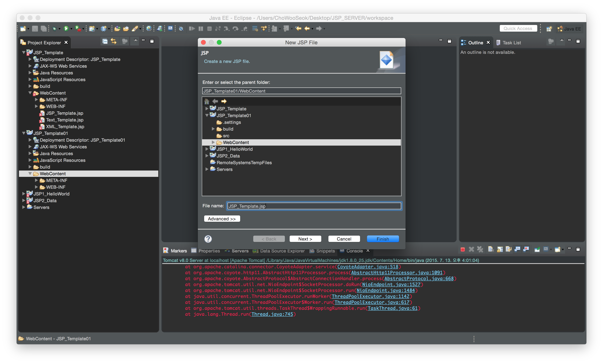Click the parent folder input field
The image size is (603, 364).
point(301,91)
